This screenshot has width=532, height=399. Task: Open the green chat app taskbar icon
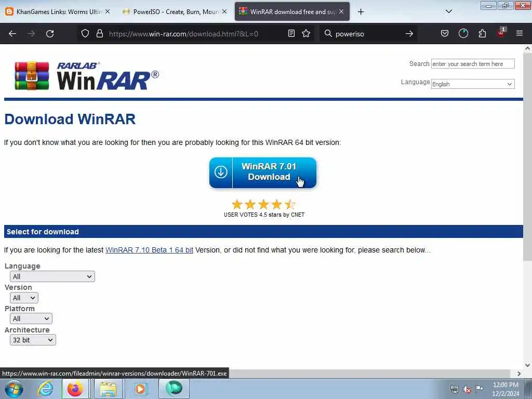click(174, 389)
